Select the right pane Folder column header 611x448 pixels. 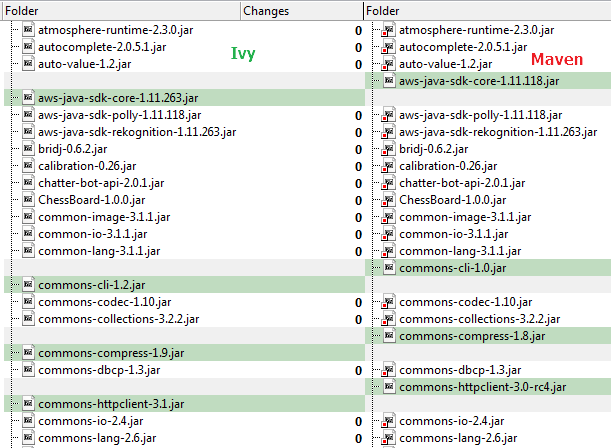click(487, 11)
